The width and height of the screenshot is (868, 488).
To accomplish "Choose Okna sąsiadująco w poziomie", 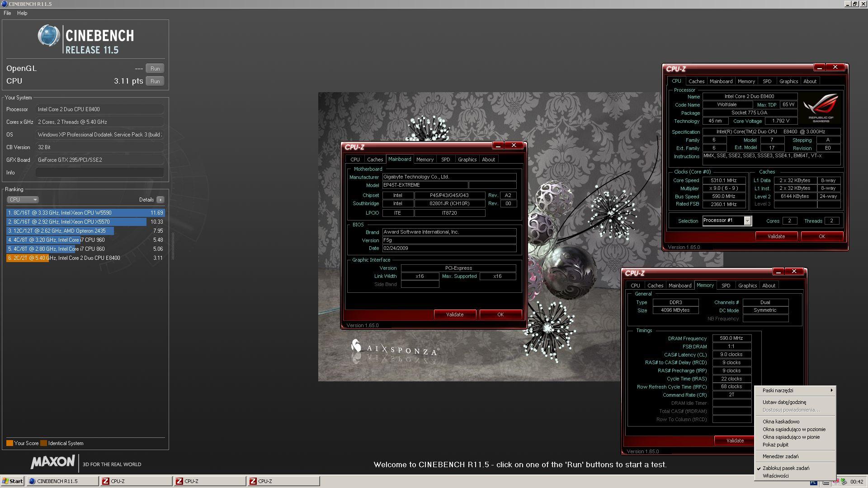I will pos(795,429).
